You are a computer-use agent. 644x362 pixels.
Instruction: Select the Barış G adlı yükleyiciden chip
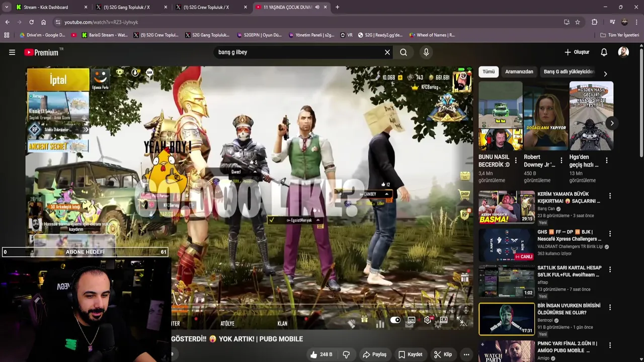[569, 71]
